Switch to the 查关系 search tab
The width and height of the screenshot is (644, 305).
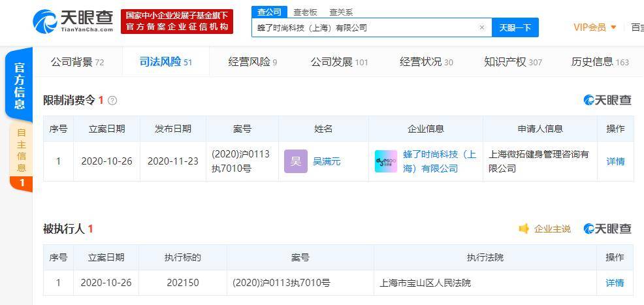point(340,12)
